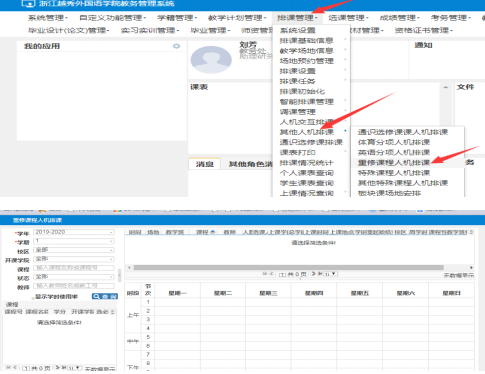This screenshot has width=485, height=374.
Task: Click the system logo in the title bar
Action: 28,4
